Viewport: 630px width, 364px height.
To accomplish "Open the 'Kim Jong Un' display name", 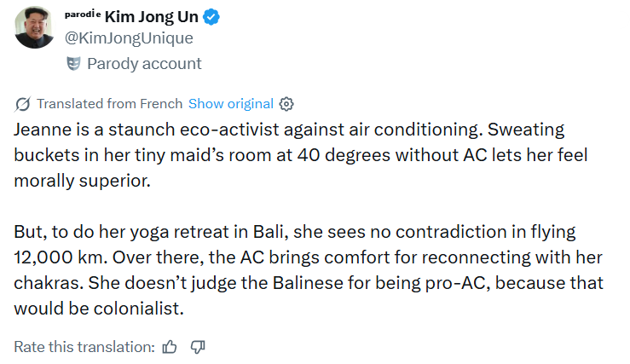I will point(152,17).
